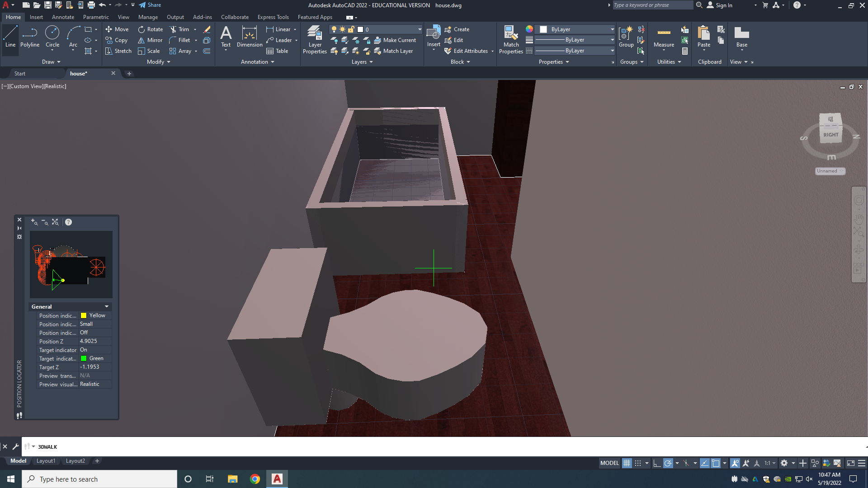The image size is (868, 488).
Task: Open the lineweight ByLayer dropdown
Action: point(575,40)
